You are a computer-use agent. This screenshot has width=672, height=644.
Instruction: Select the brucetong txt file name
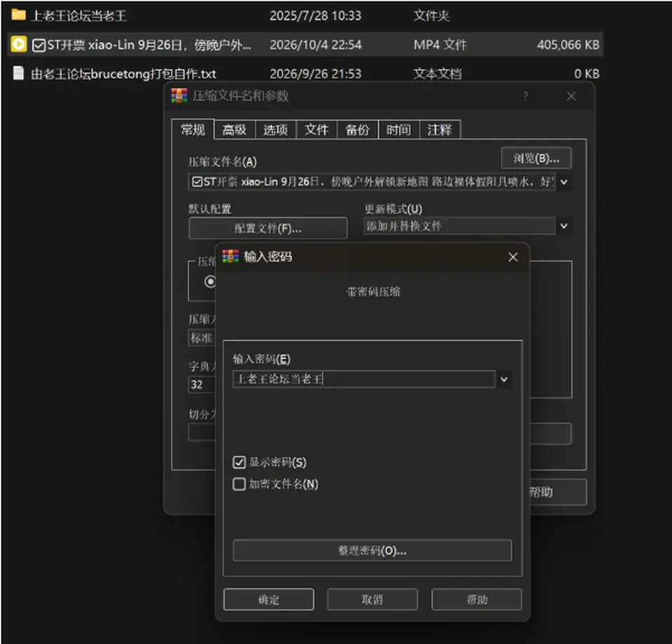[124, 73]
